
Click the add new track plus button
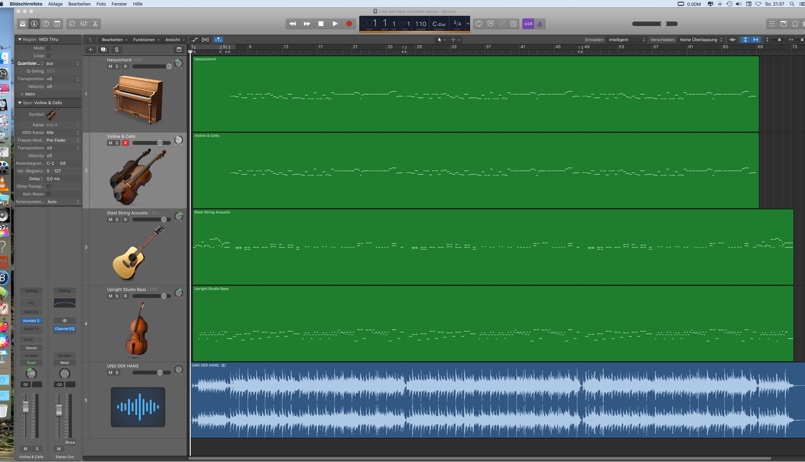[x=90, y=50]
